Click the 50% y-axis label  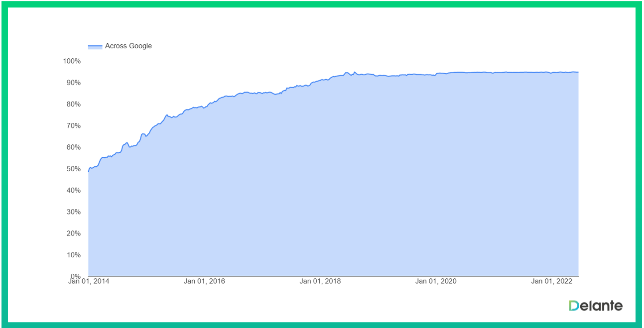pos(73,169)
